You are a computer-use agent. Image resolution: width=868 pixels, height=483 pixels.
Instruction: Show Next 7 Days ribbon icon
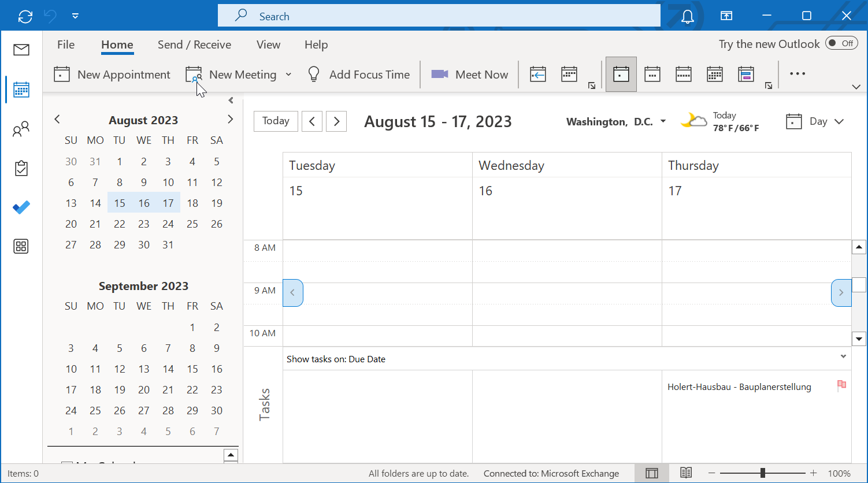click(569, 75)
